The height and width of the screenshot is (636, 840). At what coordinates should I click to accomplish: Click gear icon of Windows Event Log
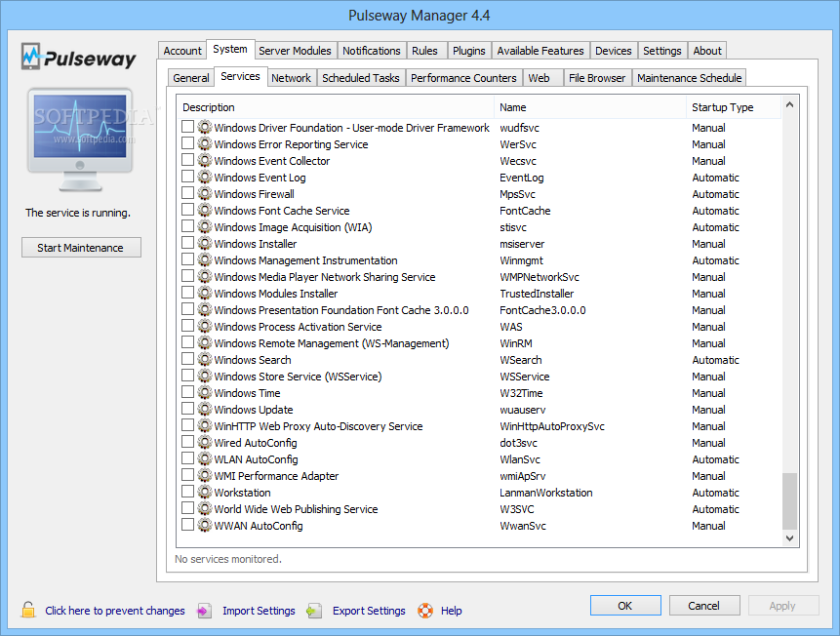coord(205,177)
